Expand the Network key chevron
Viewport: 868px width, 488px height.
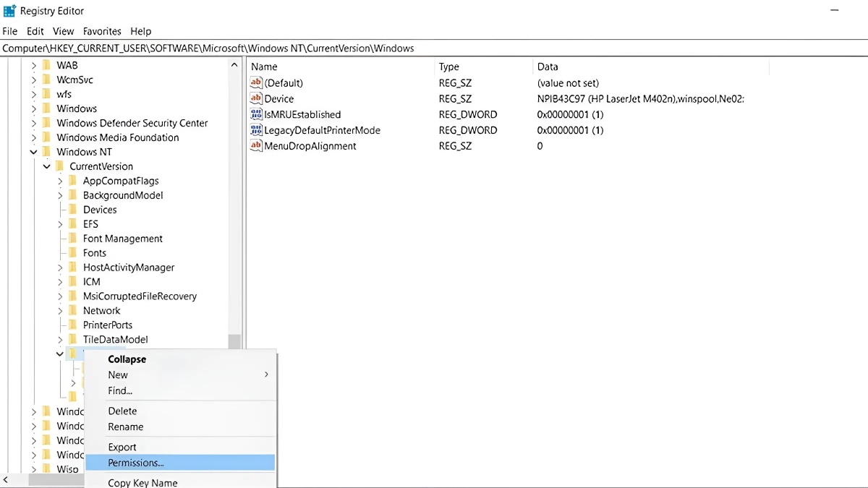click(59, 310)
